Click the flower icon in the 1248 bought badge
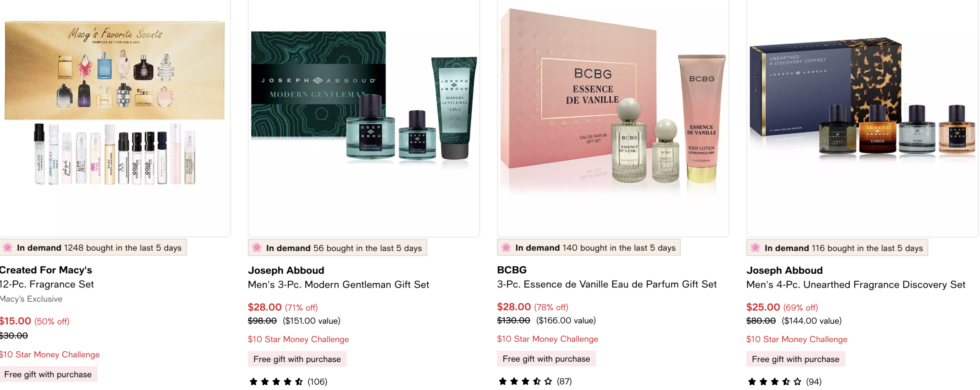 [x=8, y=247]
